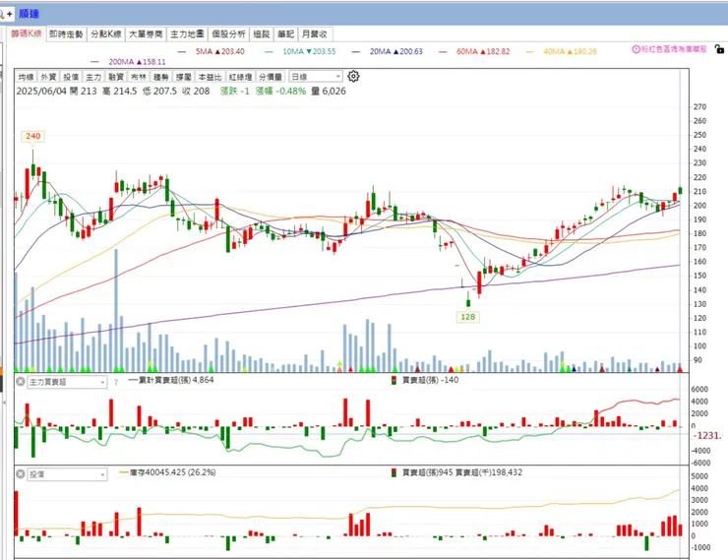Viewport: 728px width, 560px height.
Task: Click the 240 high price marker
Action: coord(33,136)
